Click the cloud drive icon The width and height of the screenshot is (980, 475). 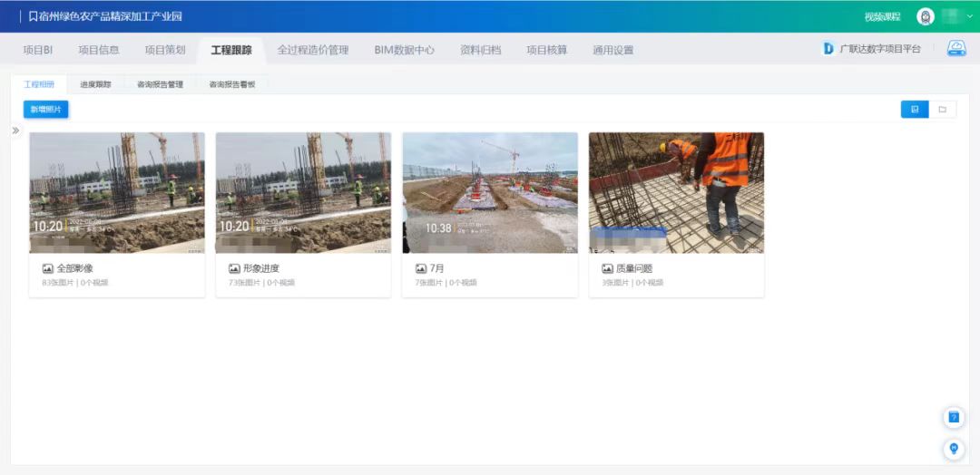pos(956,49)
